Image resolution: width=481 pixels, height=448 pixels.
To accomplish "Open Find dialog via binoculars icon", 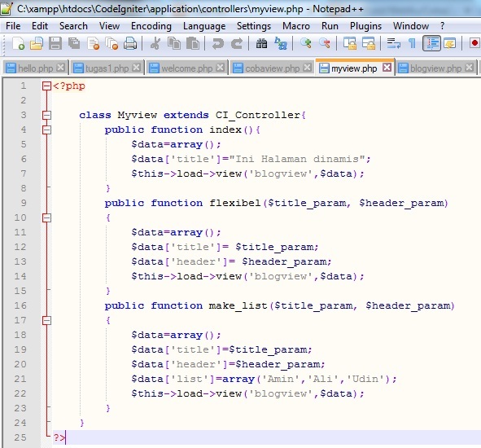I will click(x=262, y=43).
